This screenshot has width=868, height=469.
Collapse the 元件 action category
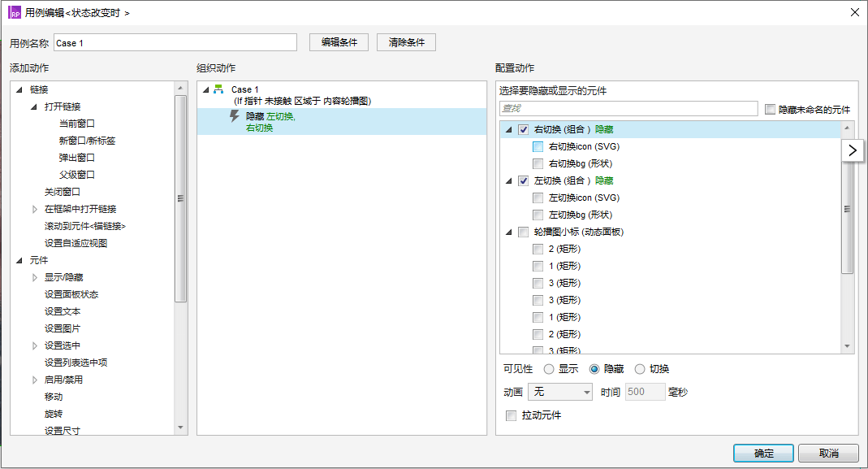(x=19, y=260)
